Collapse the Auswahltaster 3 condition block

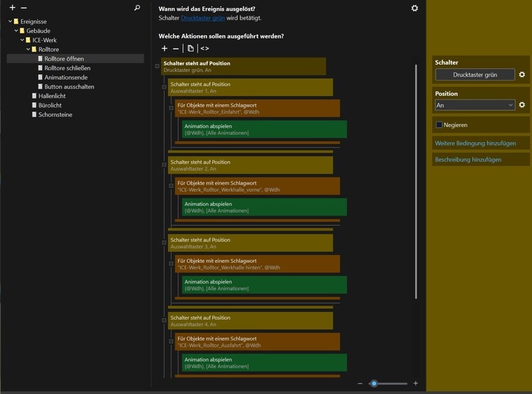pyautogui.click(x=165, y=243)
